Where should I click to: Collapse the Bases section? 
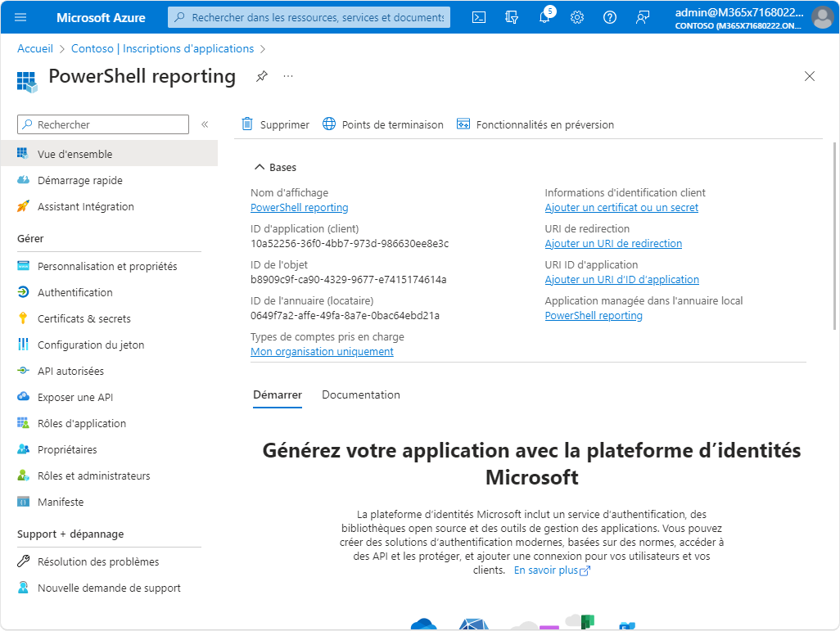[260, 167]
